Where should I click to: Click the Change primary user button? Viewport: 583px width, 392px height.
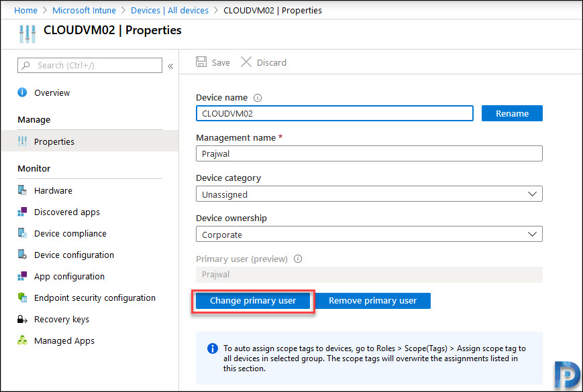(x=253, y=301)
